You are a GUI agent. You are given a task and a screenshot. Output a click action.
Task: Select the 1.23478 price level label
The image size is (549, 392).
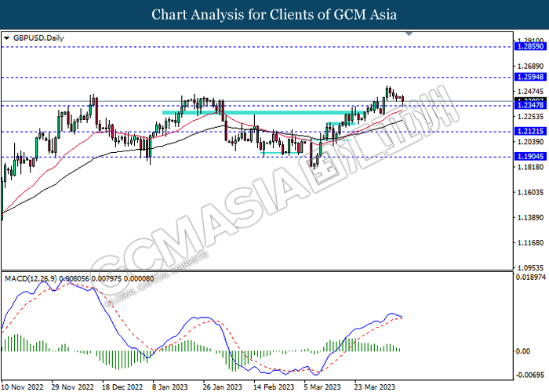[x=530, y=105]
